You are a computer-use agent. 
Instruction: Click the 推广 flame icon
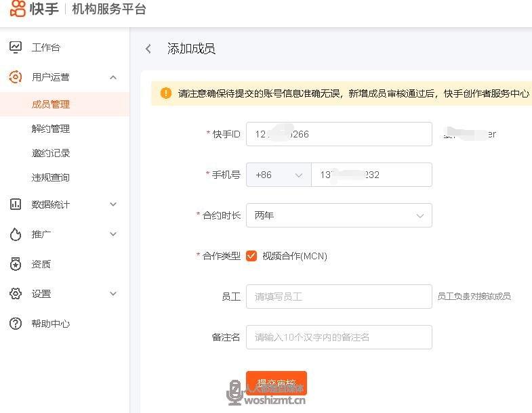[x=16, y=234]
